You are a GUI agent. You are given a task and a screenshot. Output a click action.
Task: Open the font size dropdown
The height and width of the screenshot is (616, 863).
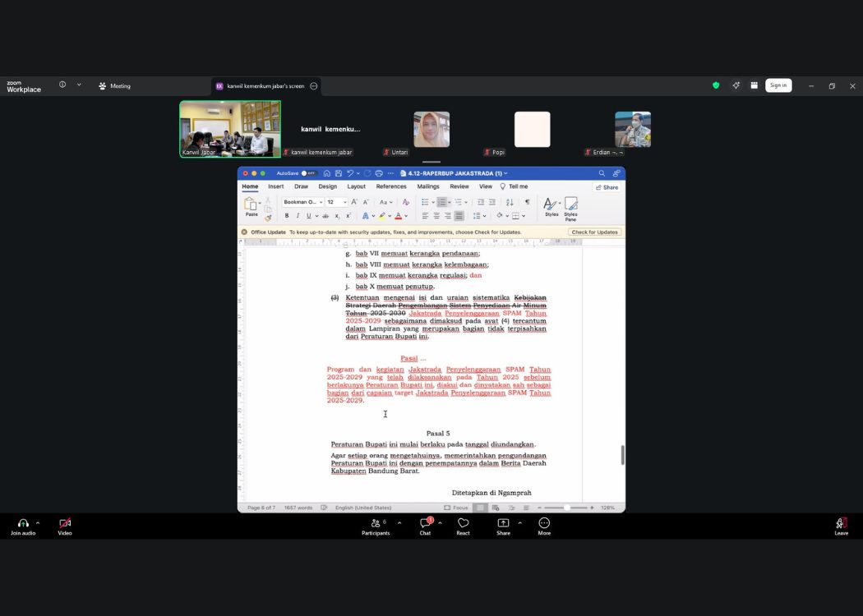(344, 202)
